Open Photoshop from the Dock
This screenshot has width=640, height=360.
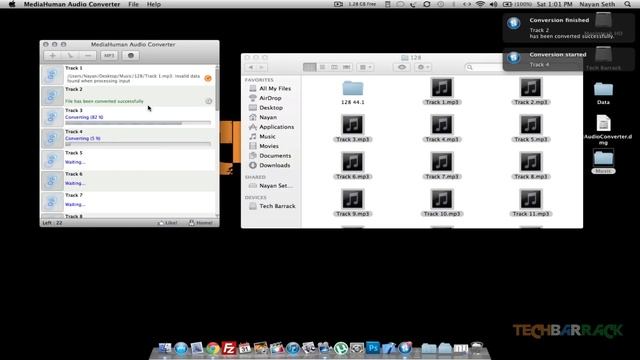click(x=373, y=348)
